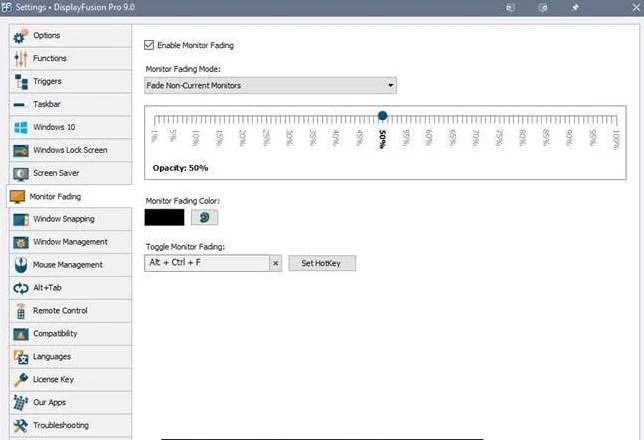Close the Settings window
Viewport: 644px width, 440px height.
636,7
